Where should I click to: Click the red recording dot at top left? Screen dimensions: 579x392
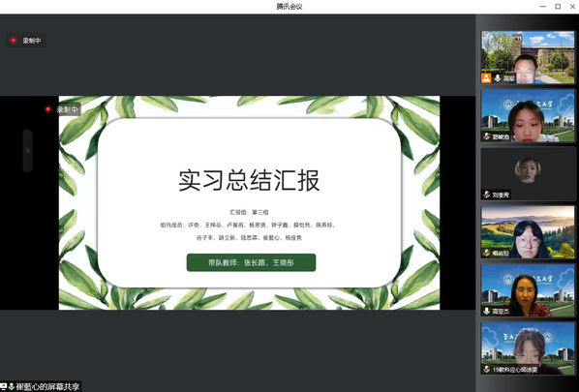pos(14,41)
